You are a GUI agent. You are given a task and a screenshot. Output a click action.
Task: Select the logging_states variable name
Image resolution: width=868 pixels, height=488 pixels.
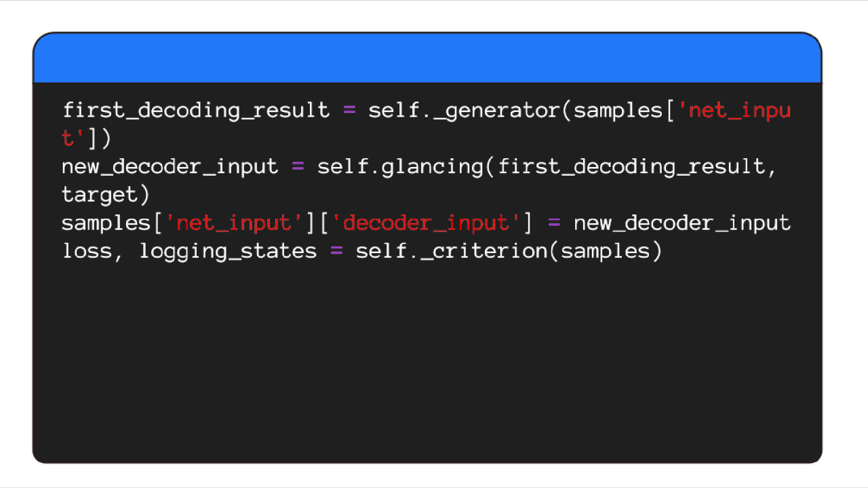pos(228,252)
